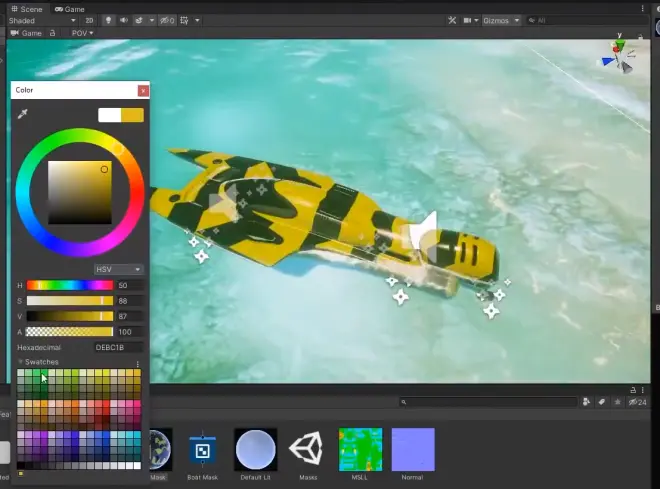
Task: Click the favorites star icon
Action: click(x=617, y=402)
